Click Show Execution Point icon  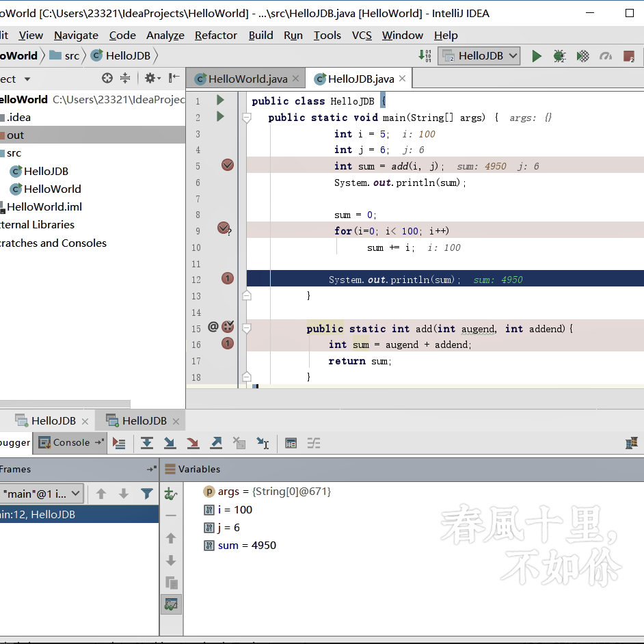(119, 443)
